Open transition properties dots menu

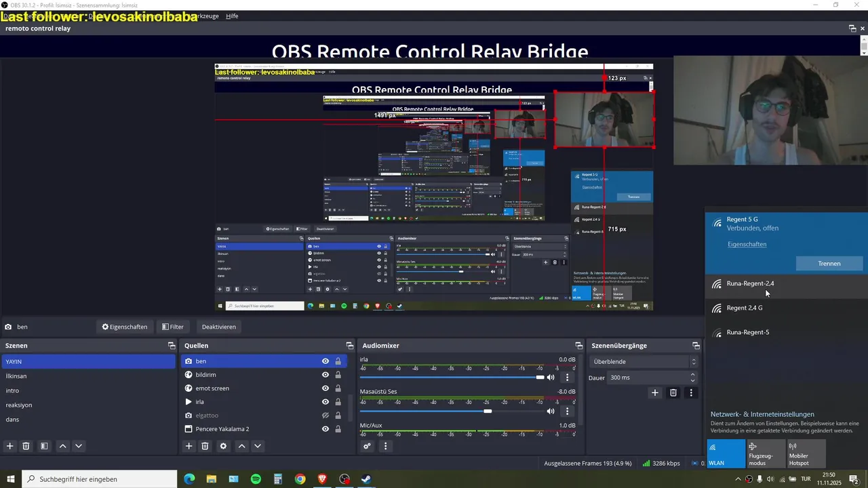[x=691, y=392]
